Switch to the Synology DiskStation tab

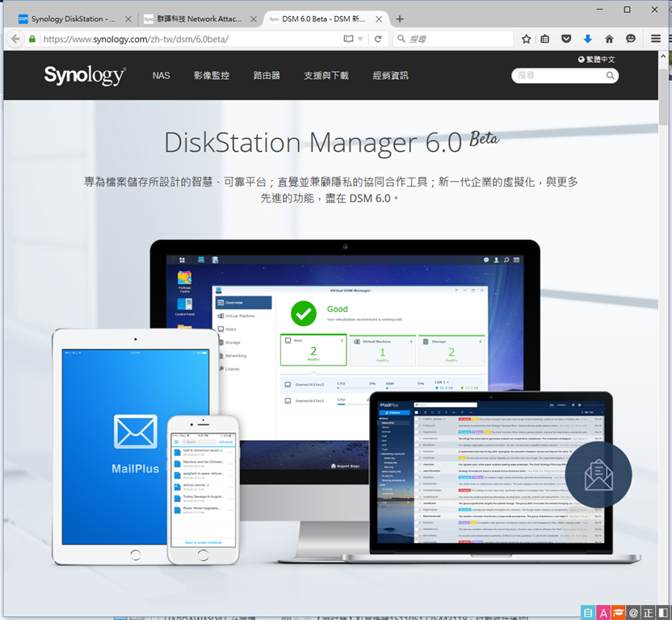coord(73,19)
